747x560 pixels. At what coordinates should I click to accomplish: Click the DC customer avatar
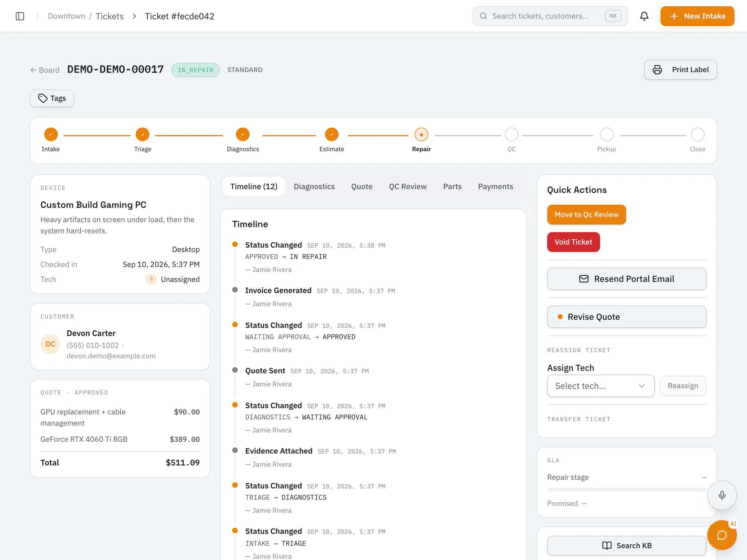tap(50, 344)
